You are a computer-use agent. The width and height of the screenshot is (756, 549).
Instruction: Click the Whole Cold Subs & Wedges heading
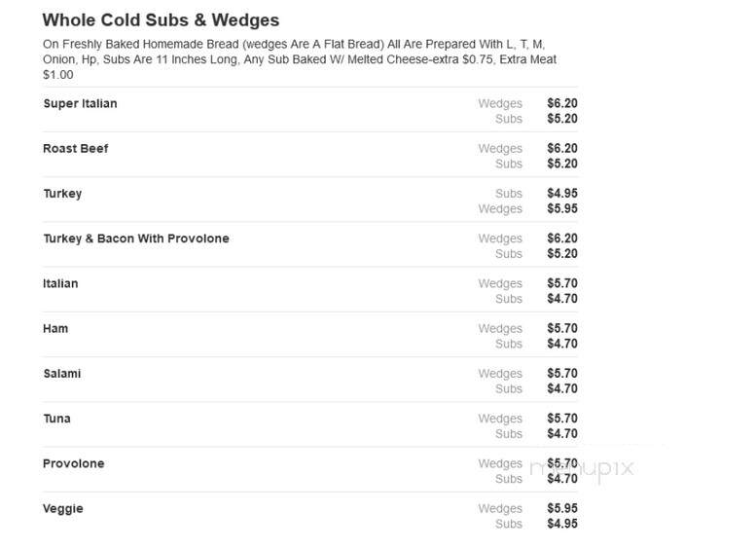pos(161,20)
